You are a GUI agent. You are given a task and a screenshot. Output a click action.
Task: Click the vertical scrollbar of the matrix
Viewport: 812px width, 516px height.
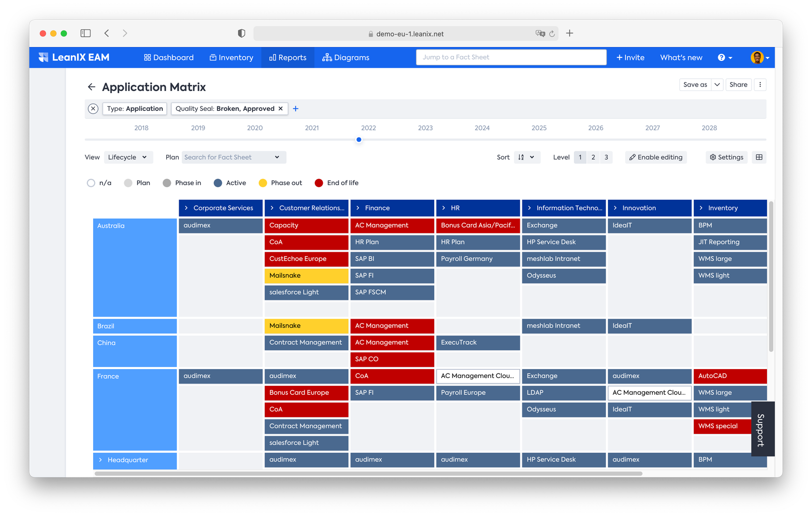pyautogui.click(x=771, y=277)
